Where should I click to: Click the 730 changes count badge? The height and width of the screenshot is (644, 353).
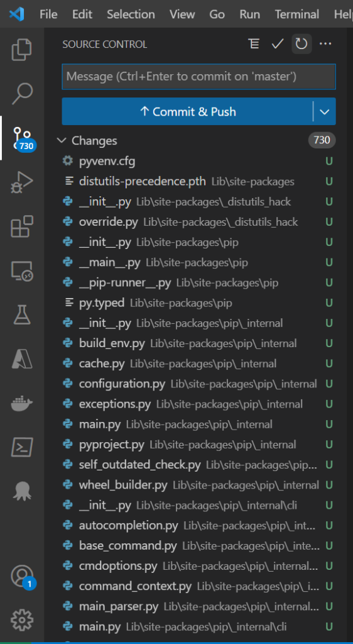point(322,140)
